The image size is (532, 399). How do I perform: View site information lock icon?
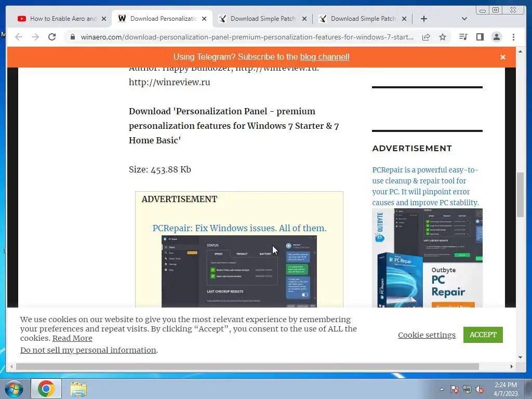tap(73, 37)
